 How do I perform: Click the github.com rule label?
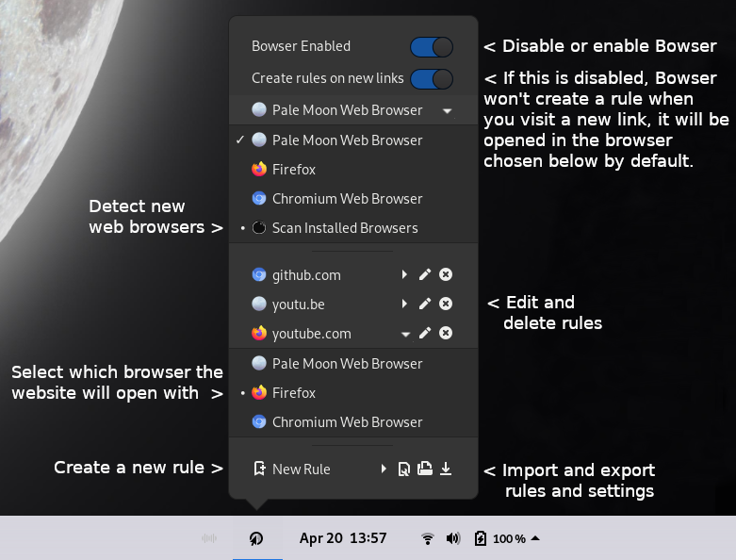(306, 275)
